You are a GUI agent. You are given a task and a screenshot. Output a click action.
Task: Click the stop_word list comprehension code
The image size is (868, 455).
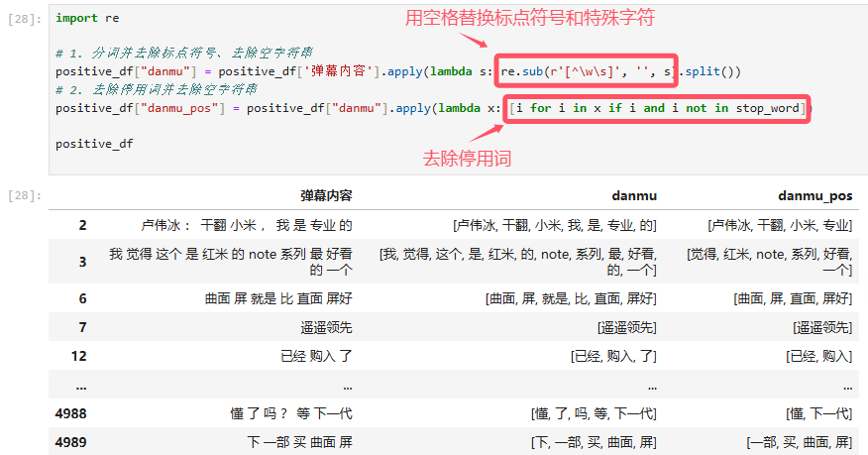pos(657,108)
